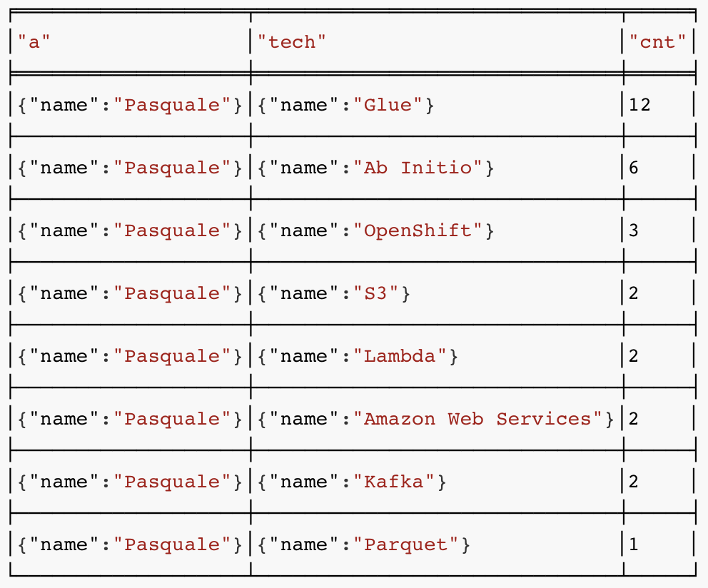Click the count in the S3 row

coord(634,294)
